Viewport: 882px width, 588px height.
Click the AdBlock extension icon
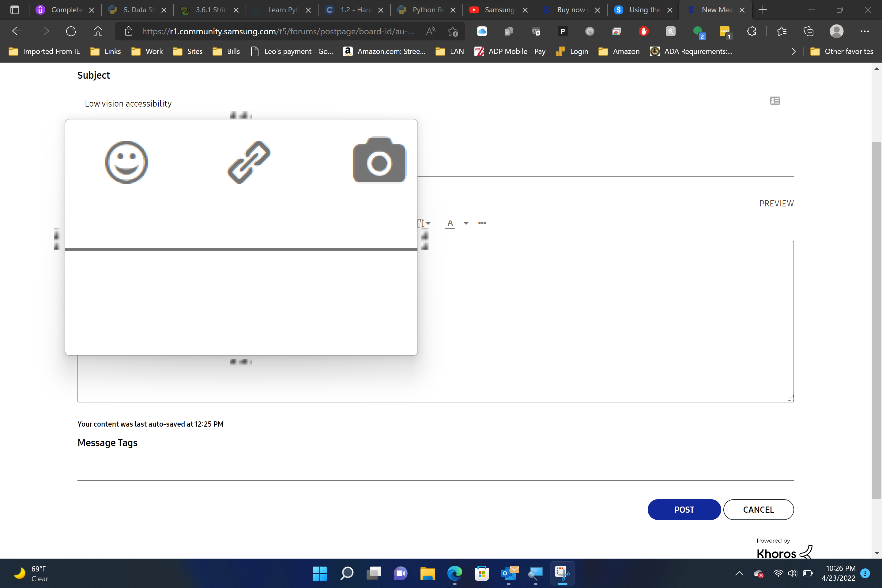643,32
